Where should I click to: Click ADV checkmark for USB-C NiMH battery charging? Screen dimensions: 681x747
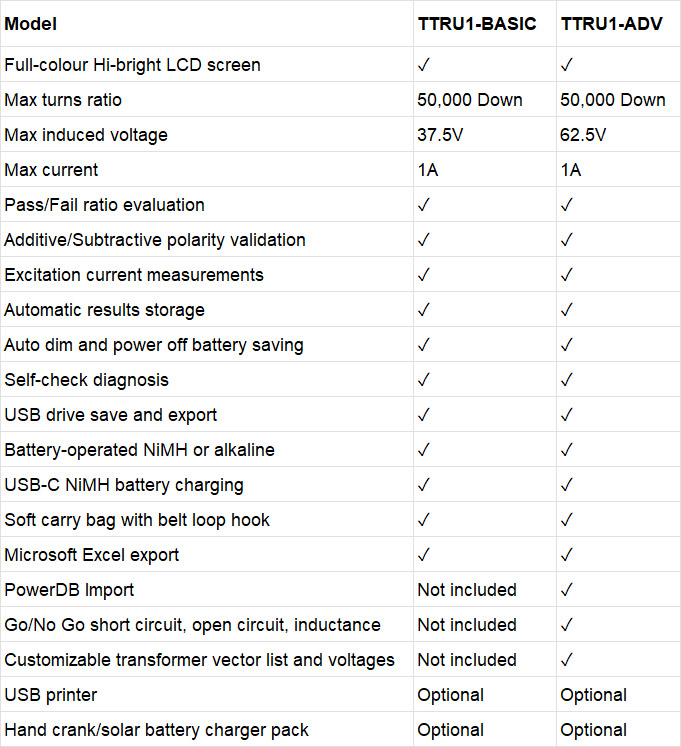[x=567, y=485]
